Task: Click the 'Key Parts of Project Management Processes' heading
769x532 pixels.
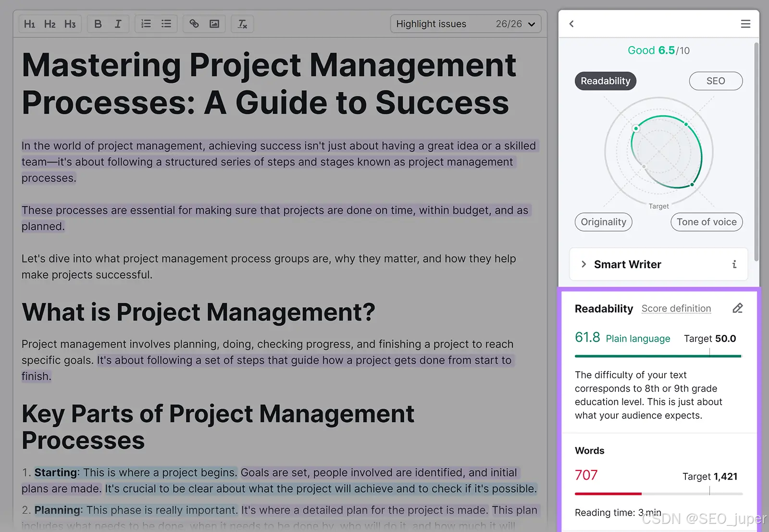Action: pyautogui.click(x=218, y=427)
